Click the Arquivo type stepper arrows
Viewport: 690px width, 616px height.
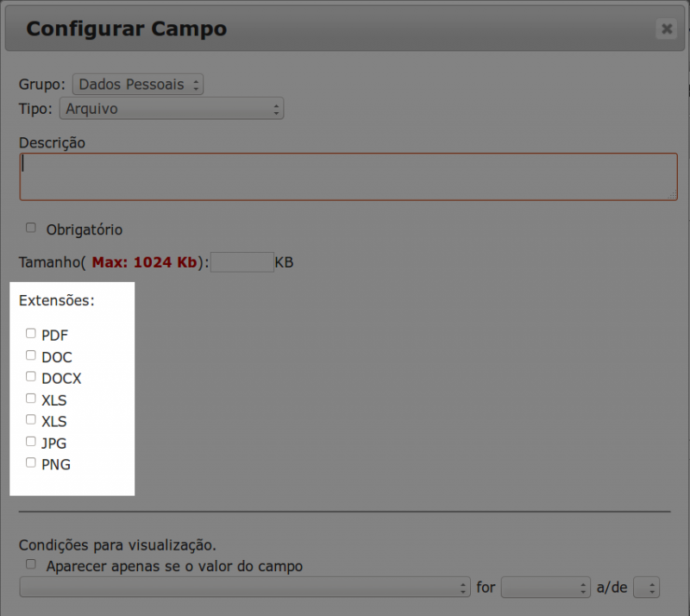[274, 109]
